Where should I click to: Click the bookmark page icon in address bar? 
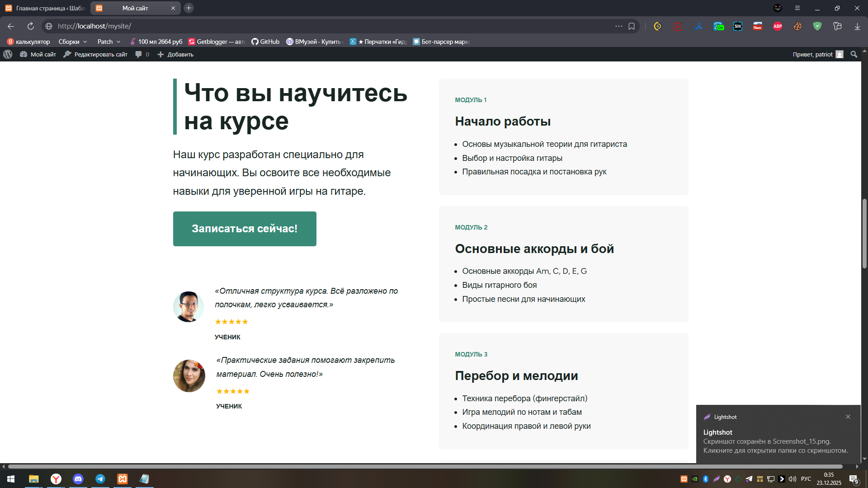[632, 26]
